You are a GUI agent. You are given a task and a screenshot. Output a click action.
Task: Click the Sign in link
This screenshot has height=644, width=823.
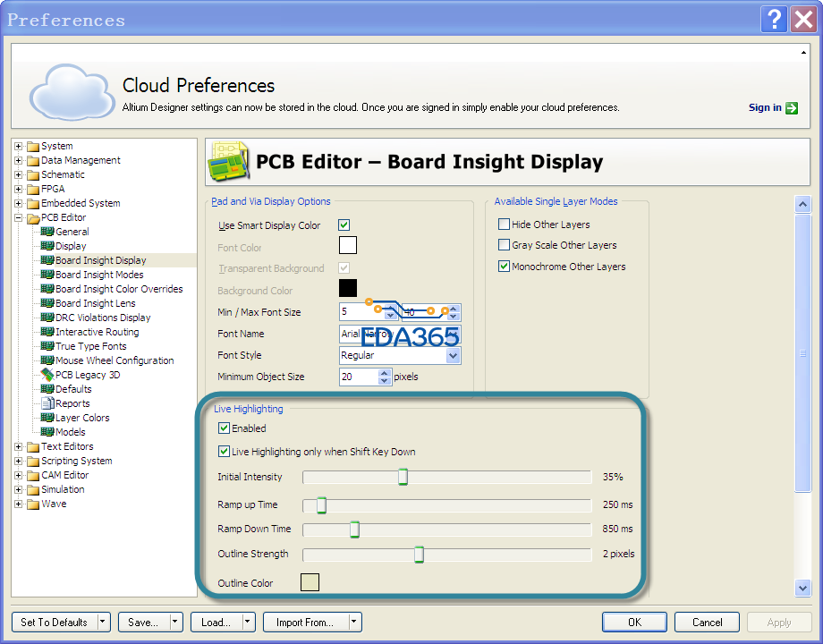tap(765, 107)
